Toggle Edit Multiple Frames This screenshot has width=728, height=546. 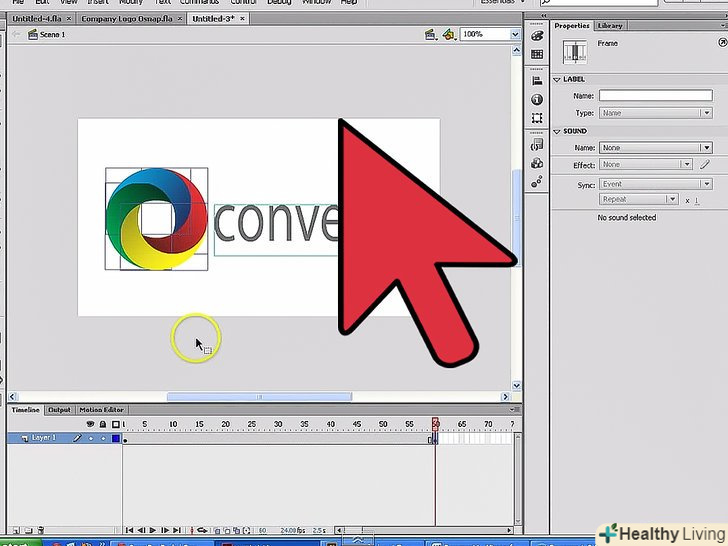pos(237,531)
